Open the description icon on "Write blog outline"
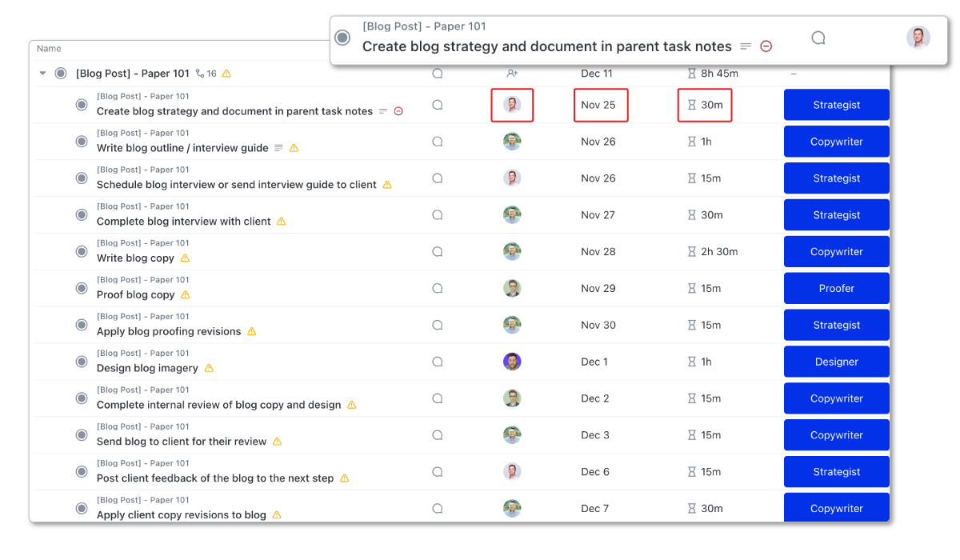 click(x=278, y=148)
